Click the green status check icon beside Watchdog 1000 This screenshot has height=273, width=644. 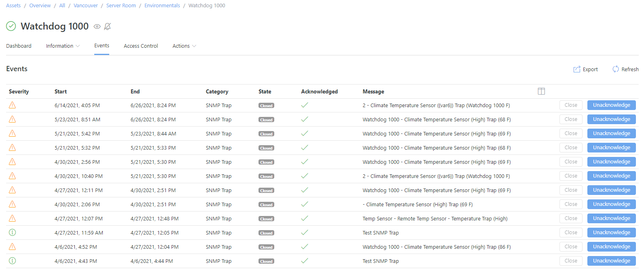click(11, 26)
